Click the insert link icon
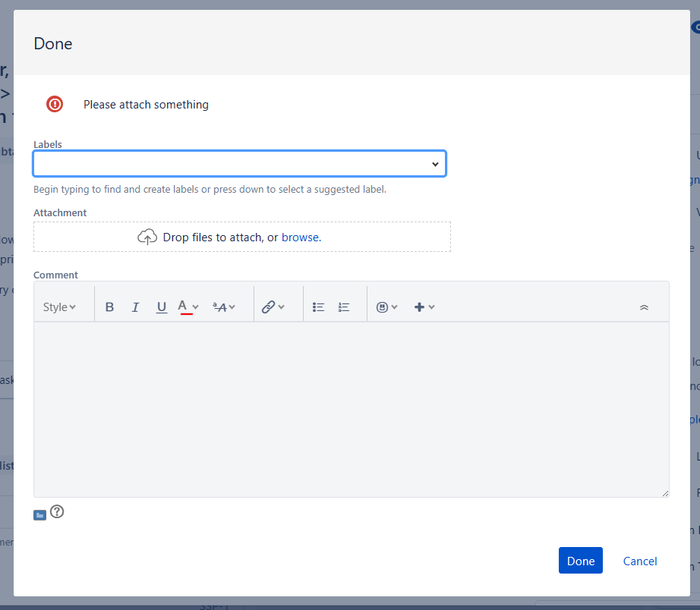This screenshot has height=610, width=700. (x=268, y=307)
